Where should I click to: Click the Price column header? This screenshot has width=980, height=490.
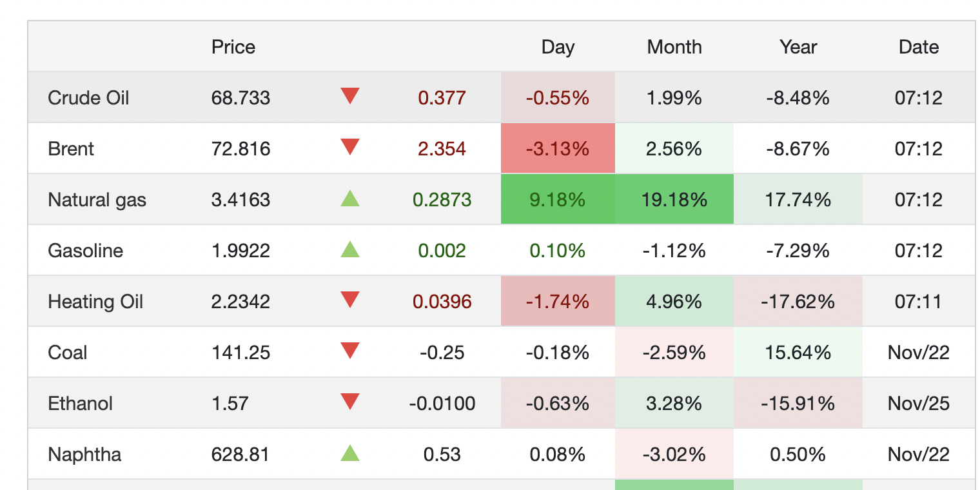pyautogui.click(x=233, y=47)
